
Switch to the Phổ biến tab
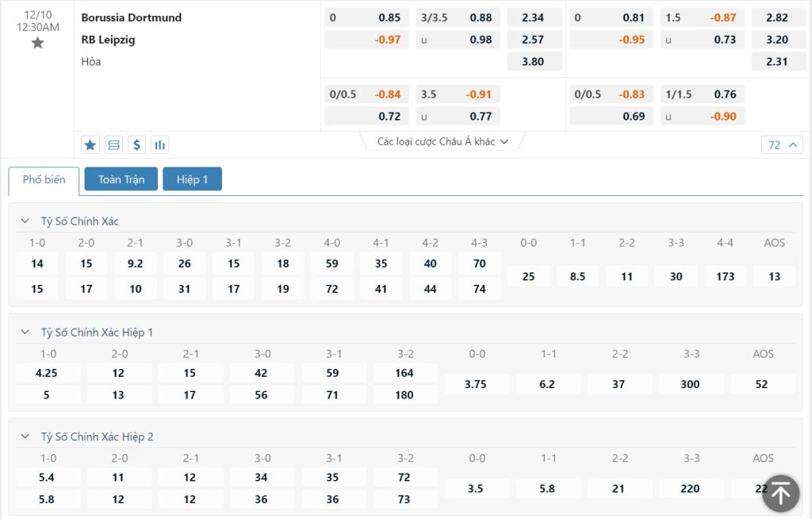click(x=44, y=180)
